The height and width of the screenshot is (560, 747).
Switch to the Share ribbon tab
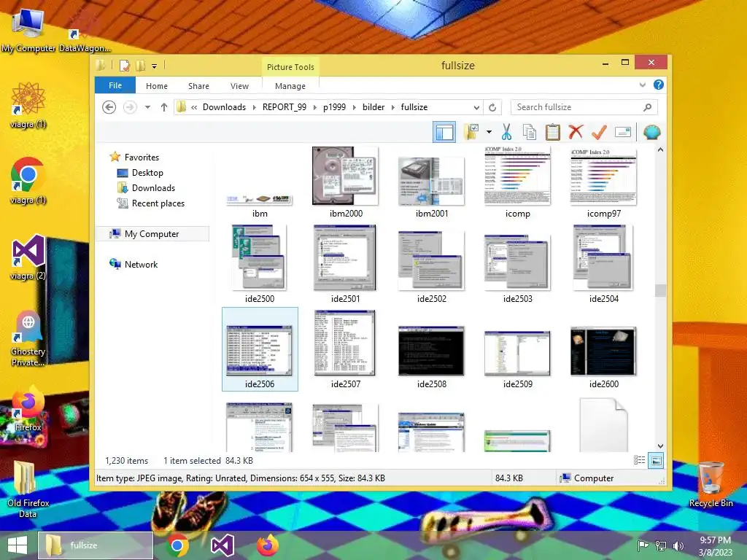coord(198,86)
